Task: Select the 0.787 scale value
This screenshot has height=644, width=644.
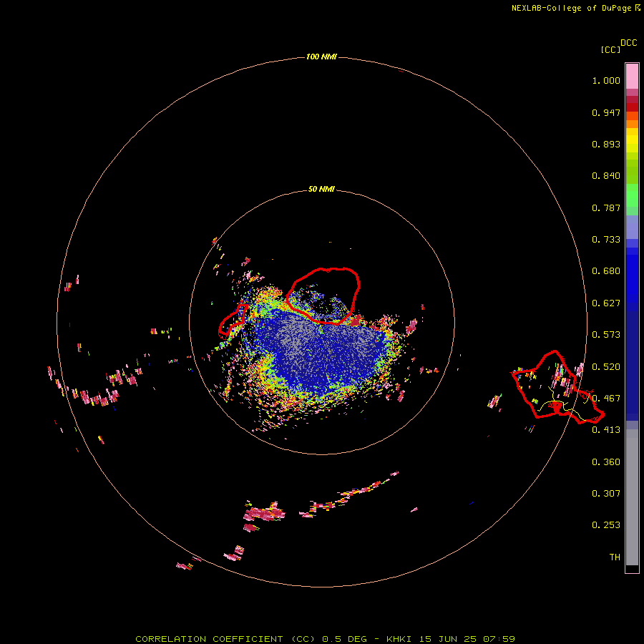Action: [x=606, y=208]
